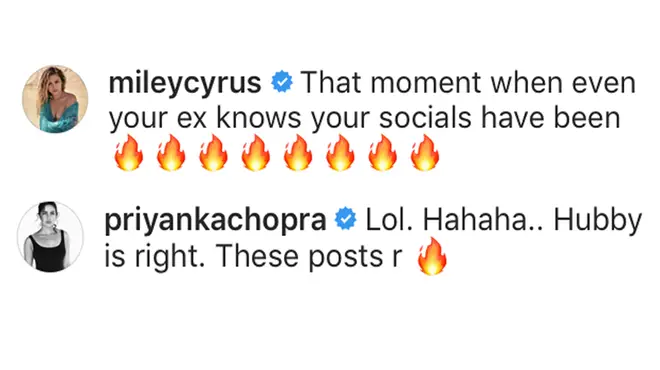
Task: Click the word "Hubby" in Priyanka's comment
Action: (x=598, y=222)
